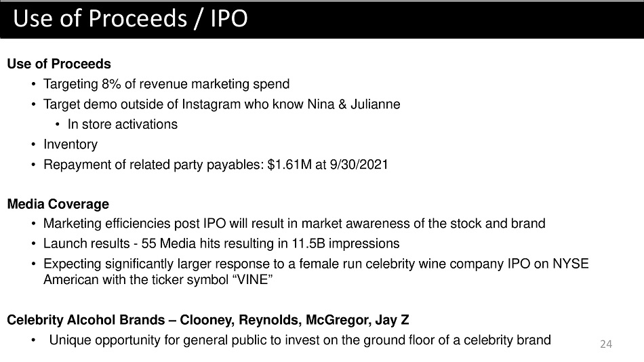Click the "Unique opportunity for general public" bullet
Viewport: 644px width, 362px height.
point(300,340)
